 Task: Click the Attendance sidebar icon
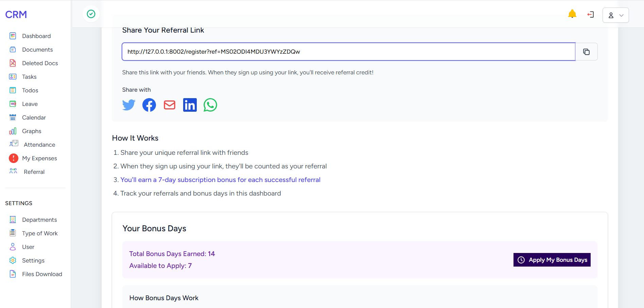(14, 144)
